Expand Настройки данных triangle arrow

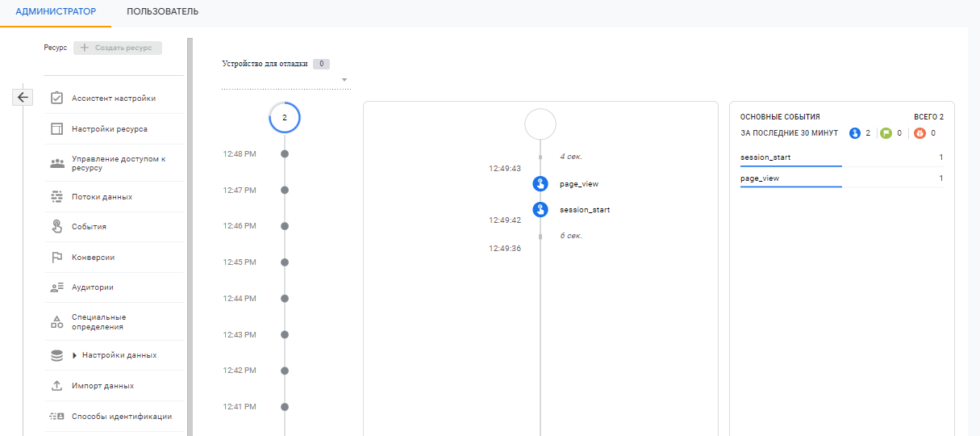pos(75,355)
